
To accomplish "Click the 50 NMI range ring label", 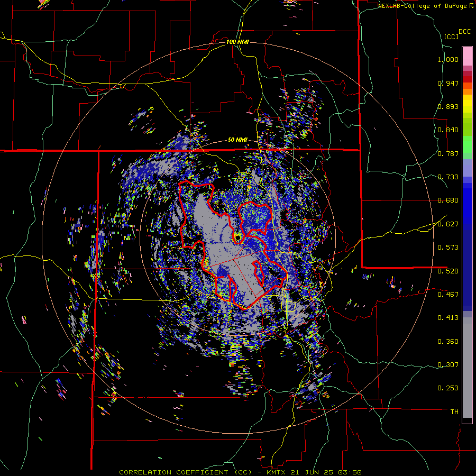I will (237, 140).
